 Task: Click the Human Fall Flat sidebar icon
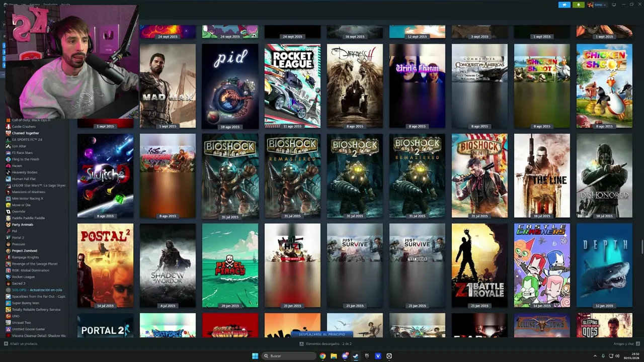point(8,179)
